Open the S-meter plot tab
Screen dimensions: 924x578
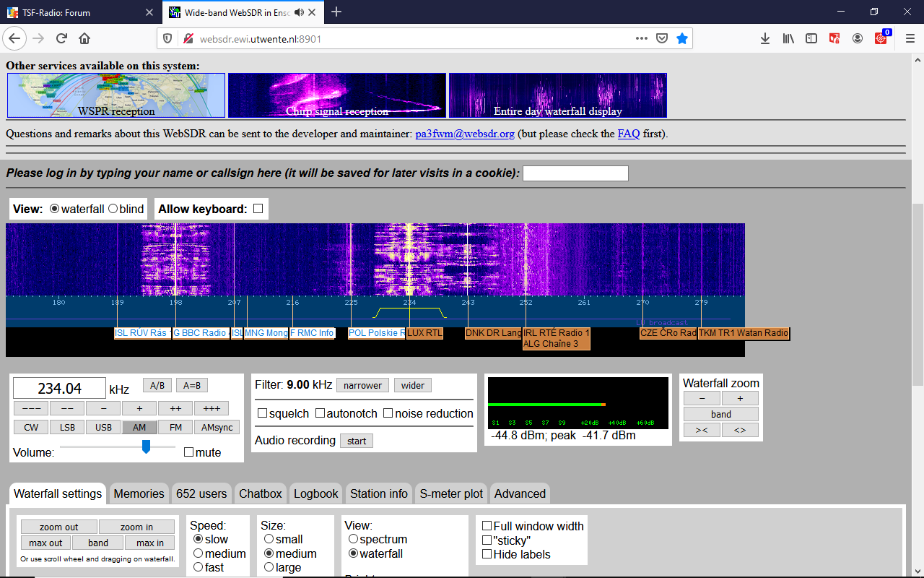(x=451, y=493)
